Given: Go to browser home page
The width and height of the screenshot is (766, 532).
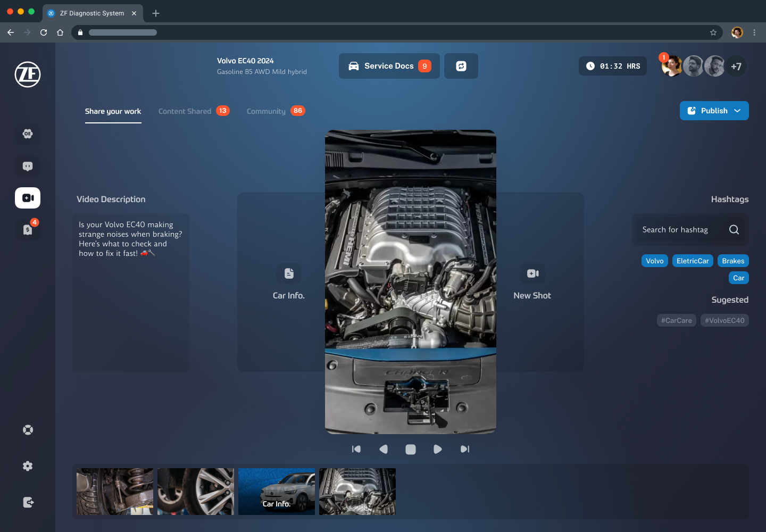Looking at the screenshot, I should (60, 32).
